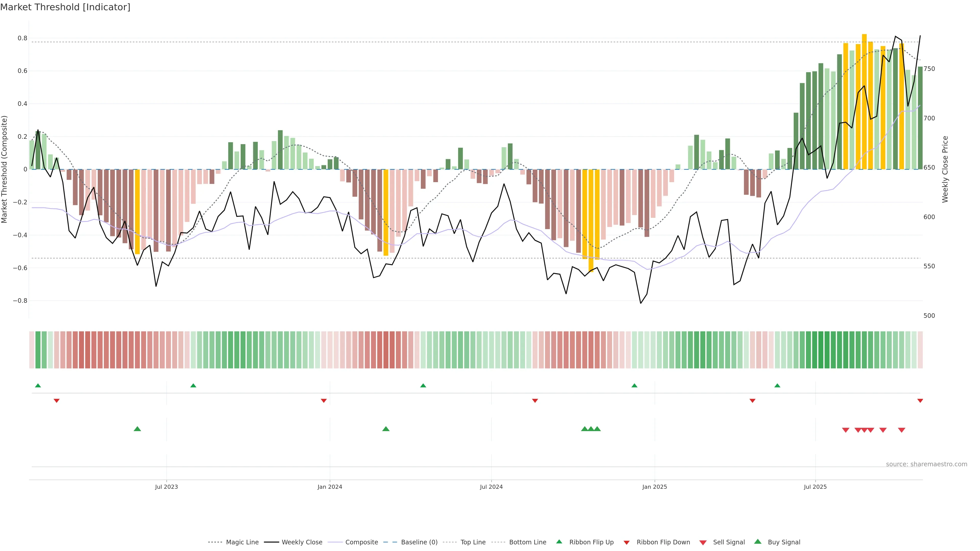The width and height of the screenshot is (980, 551).
Task: Click the Jan 2025 x-axis label
Action: coord(654,487)
